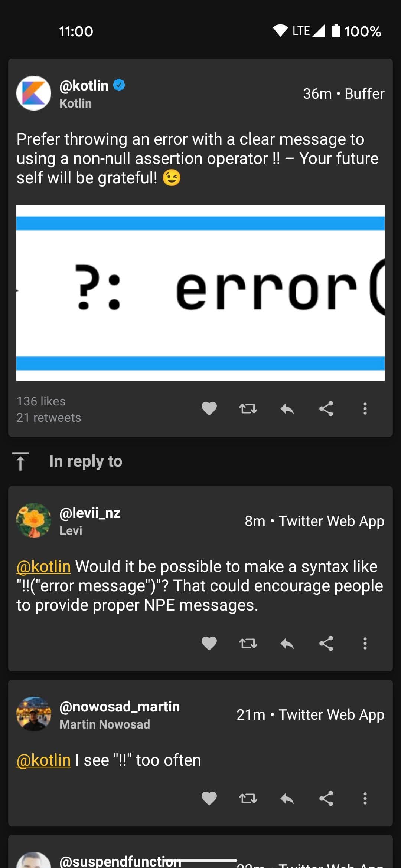401x868 pixels.
Task: Share Kotlin's tweet
Action: pyautogui.click(x=326, y=409)
